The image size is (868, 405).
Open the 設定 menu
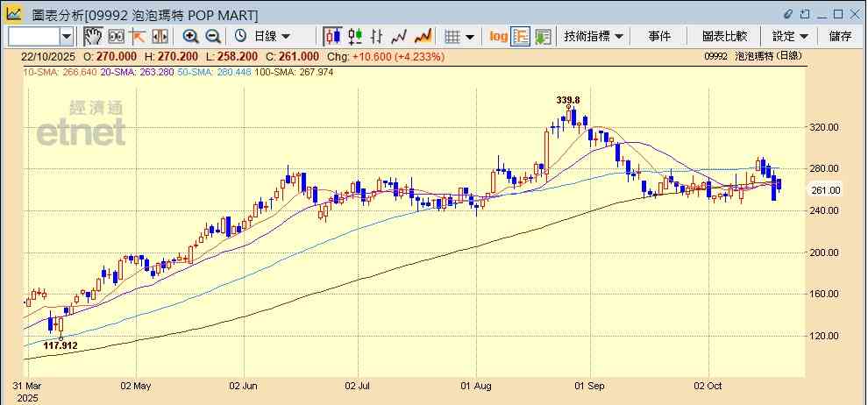pyautogui.click(x=790, y=36)
